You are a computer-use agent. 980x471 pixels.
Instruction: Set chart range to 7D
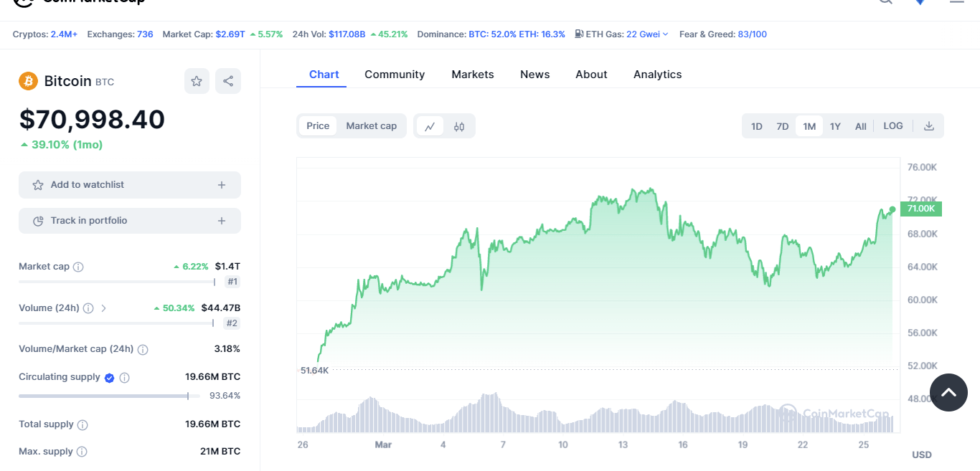(783, 126)
